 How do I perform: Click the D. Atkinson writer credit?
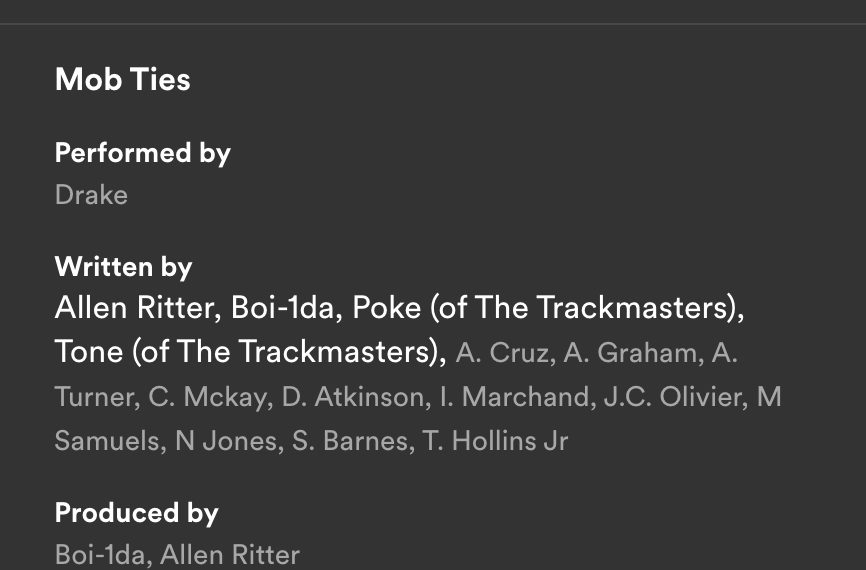[352, 397]
